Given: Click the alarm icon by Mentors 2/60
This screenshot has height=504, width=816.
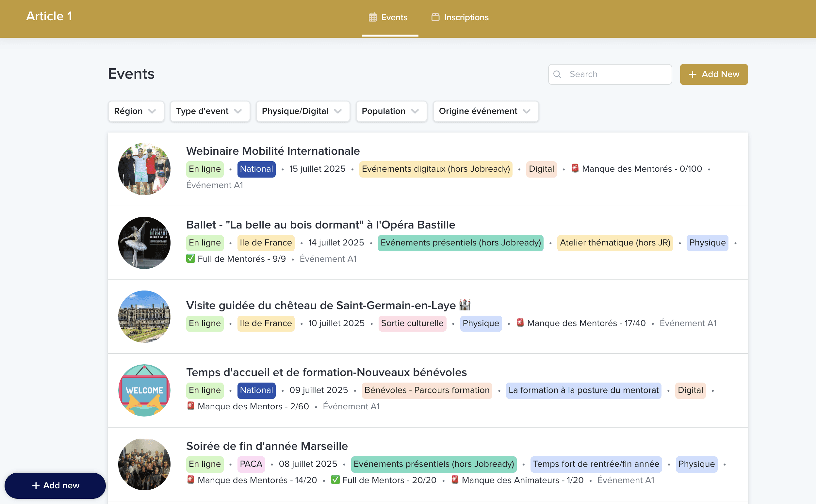Looking at the screenshot, I should [x=190, y=406].
